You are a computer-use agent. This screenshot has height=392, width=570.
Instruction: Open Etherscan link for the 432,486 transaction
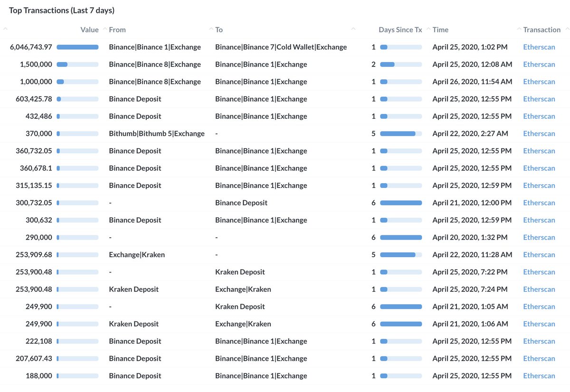pyautogui.click(x=539, y=116)
